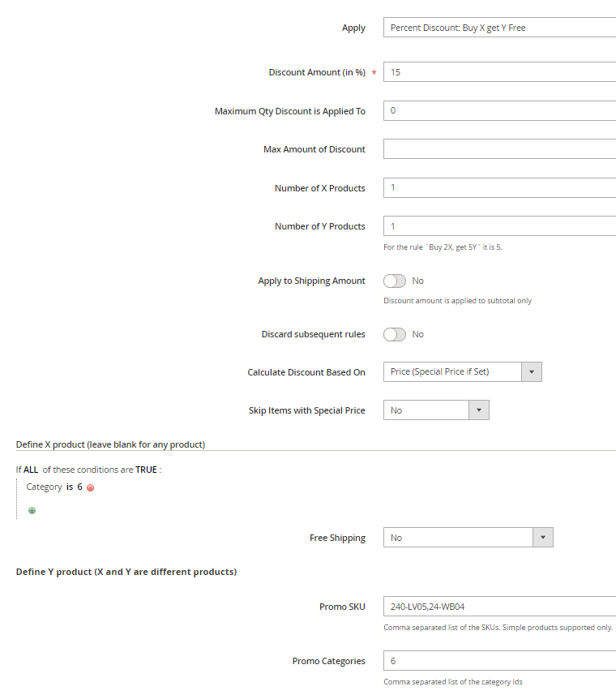
Task: Click the TRUE condition value link
Action: point(147,470)
